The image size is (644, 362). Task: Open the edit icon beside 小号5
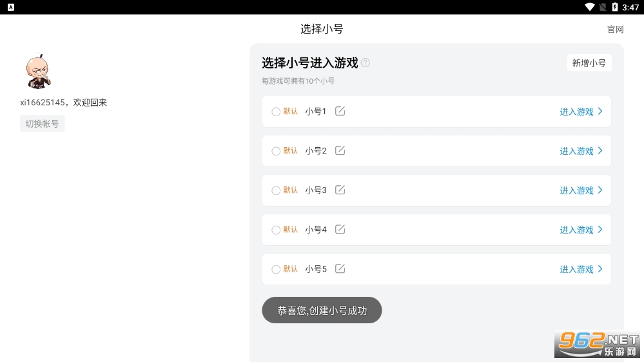(340, 268)
